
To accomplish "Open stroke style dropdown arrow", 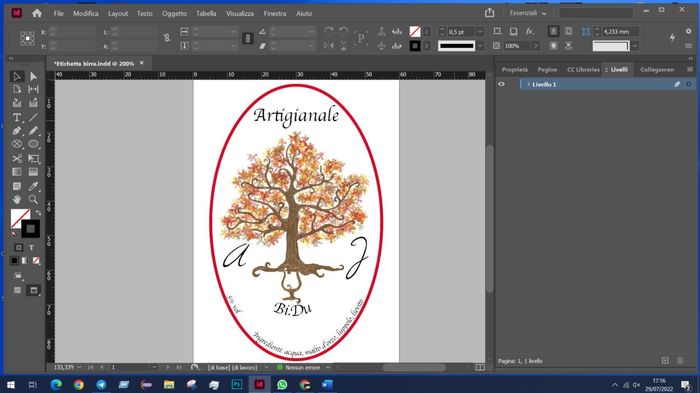I will pyautogui.click(x=480, y=46).
